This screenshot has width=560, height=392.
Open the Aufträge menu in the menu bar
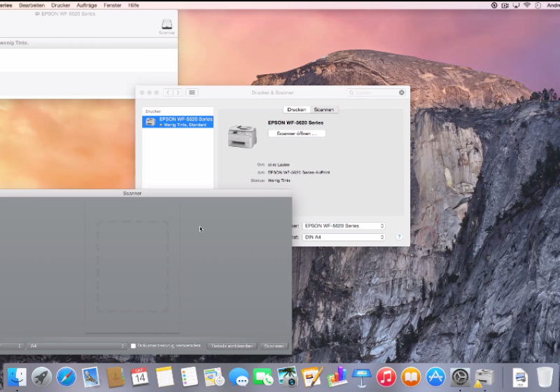click(87, 5)
